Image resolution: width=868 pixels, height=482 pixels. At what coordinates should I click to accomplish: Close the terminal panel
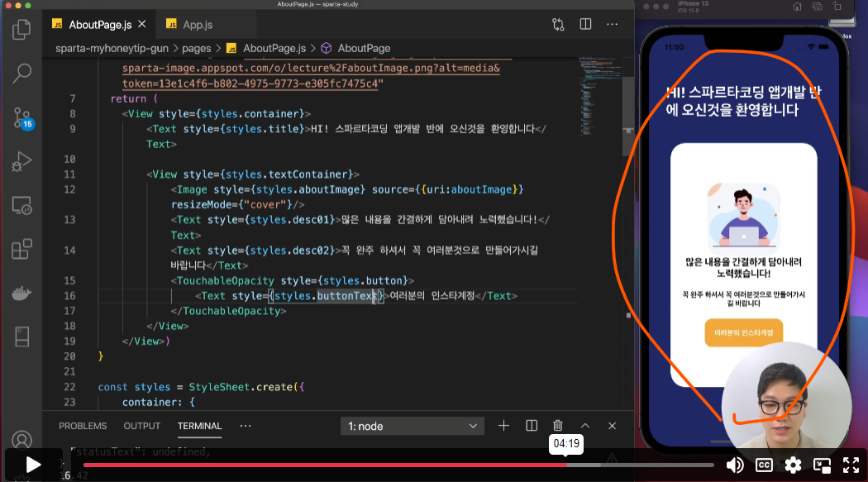coord(612,426)
